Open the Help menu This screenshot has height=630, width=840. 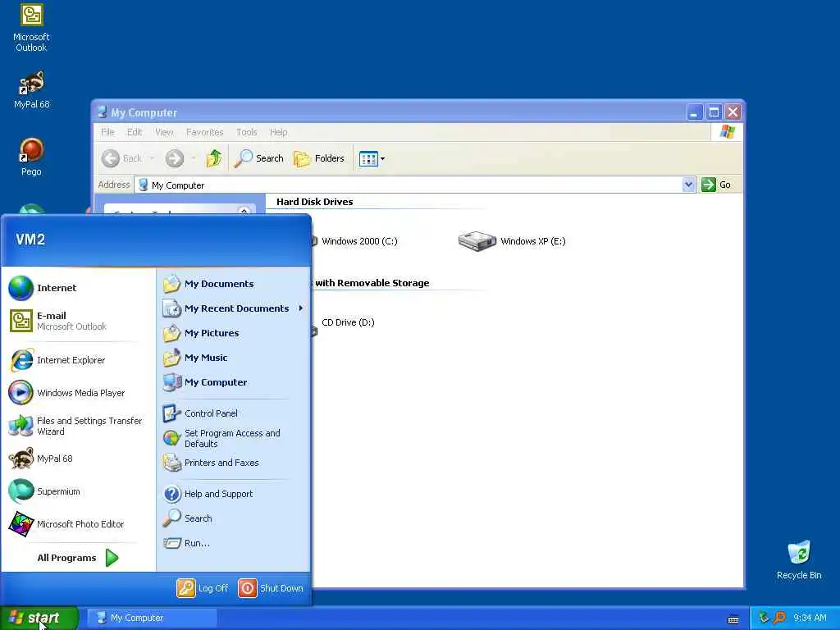pos(278,132)
